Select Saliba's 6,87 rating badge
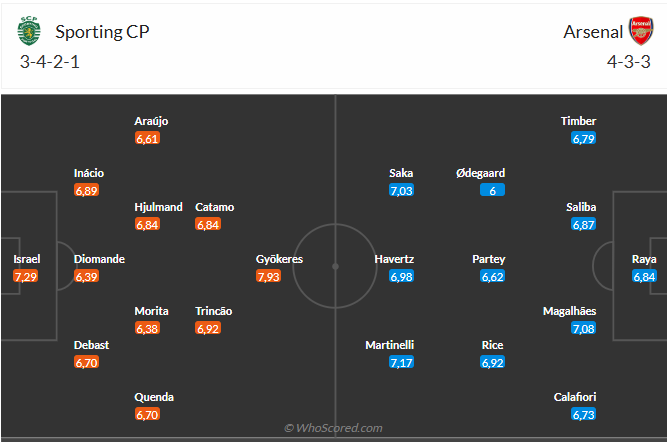Image resolution: width=667 pixels, height=442 pixels. pos(584,224)
